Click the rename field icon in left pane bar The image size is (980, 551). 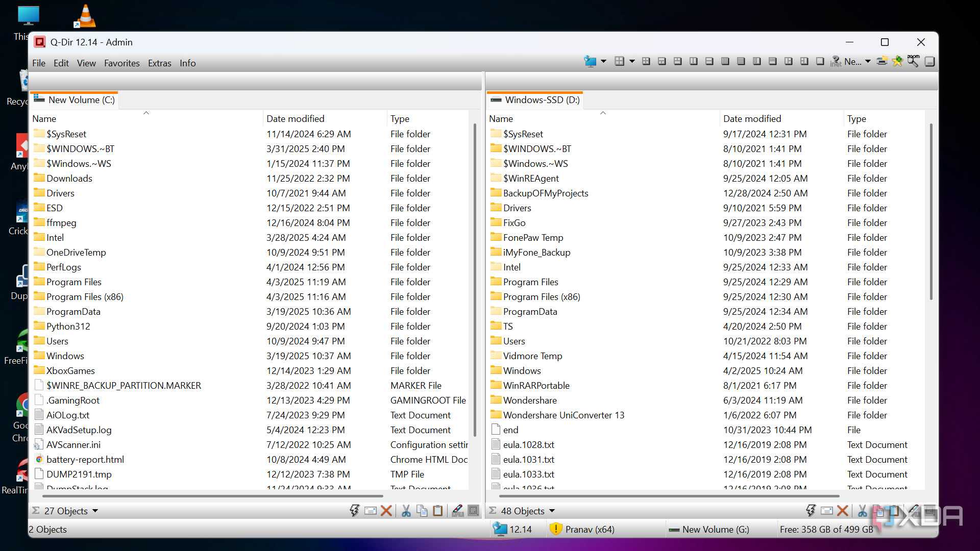[x=371, y=511]
